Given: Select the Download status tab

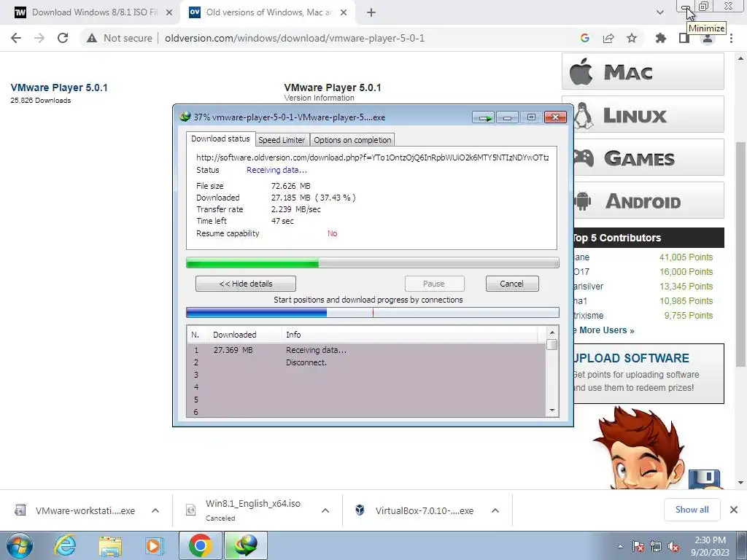Looking at the screenshot, I should point(220,139).
